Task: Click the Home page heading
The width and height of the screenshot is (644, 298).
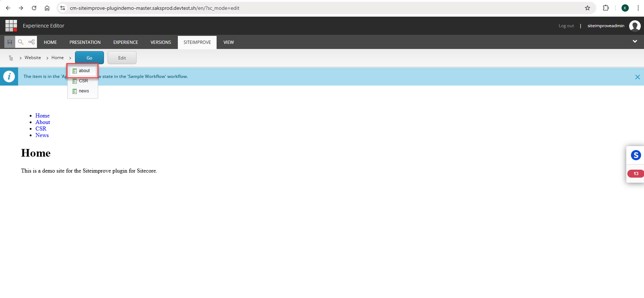Action: coord(36,153)
